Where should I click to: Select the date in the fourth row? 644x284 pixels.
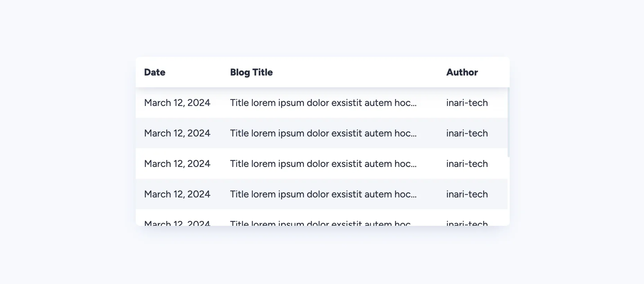(177, 194)
